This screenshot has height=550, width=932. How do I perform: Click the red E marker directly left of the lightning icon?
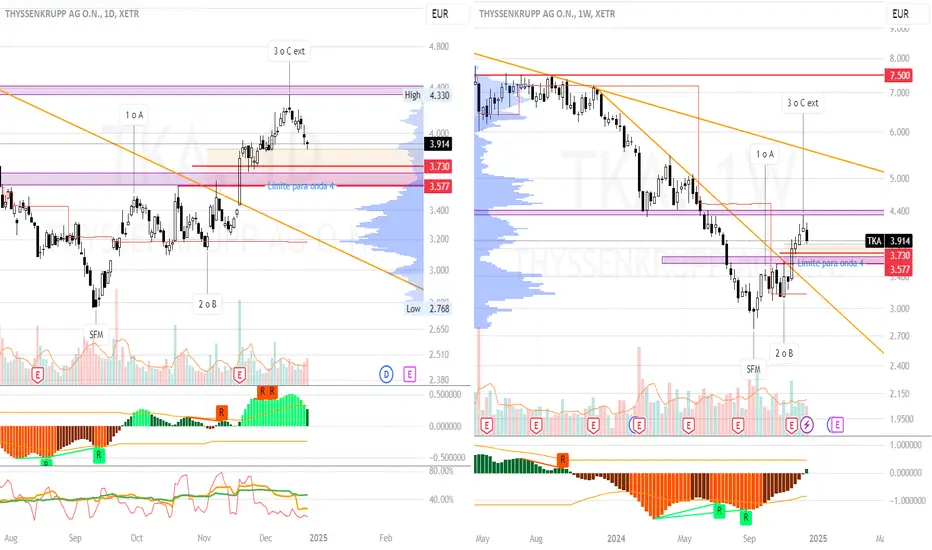(x=791, y=425)
